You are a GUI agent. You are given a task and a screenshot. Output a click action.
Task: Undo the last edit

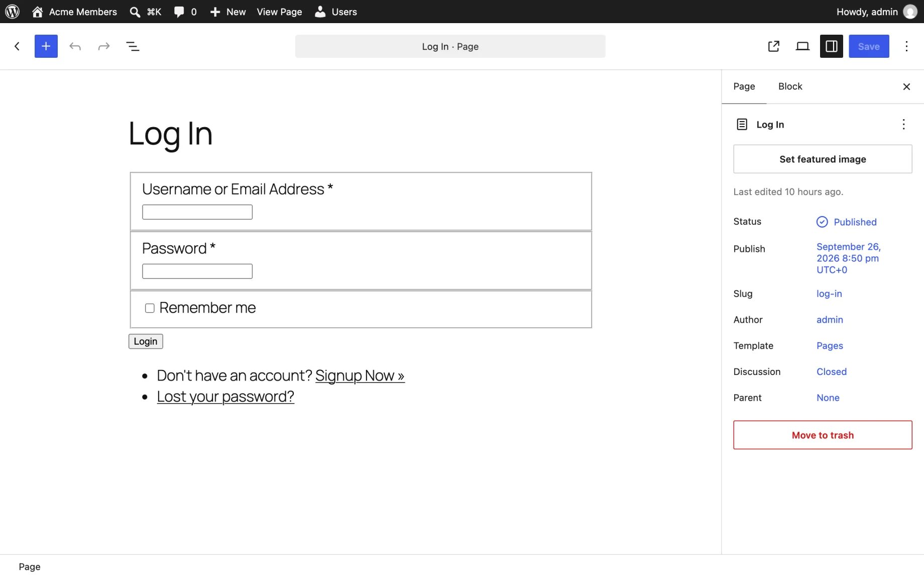75,46
